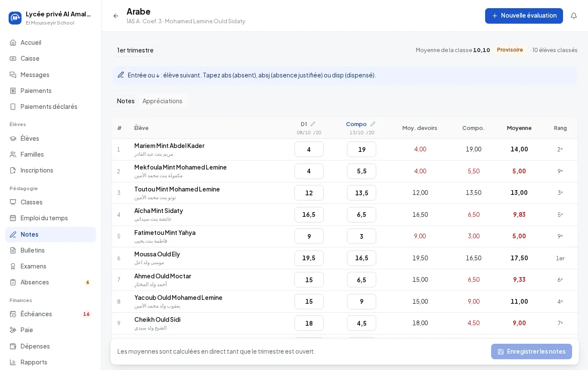This screenshot has height=370, width=588.
Task: Switch to the Appréciations tab
Action: tap(162, 101)
